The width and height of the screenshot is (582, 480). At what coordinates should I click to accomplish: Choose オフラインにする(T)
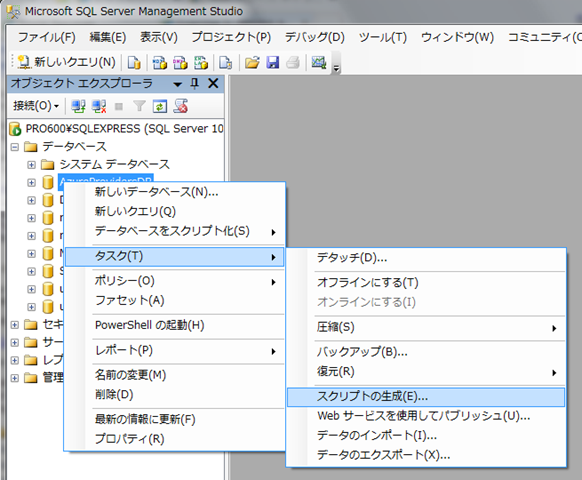tap(426, 283)
